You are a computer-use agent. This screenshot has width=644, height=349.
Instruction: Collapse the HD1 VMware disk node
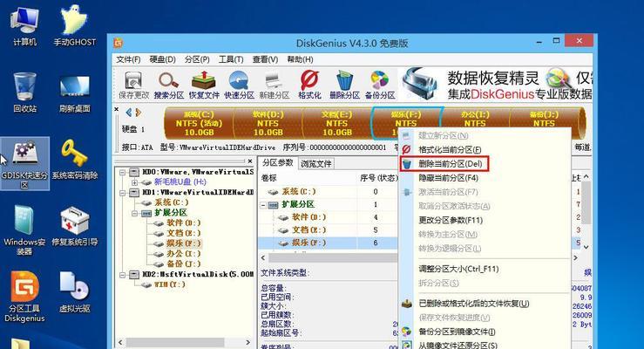tap(122, 192)
